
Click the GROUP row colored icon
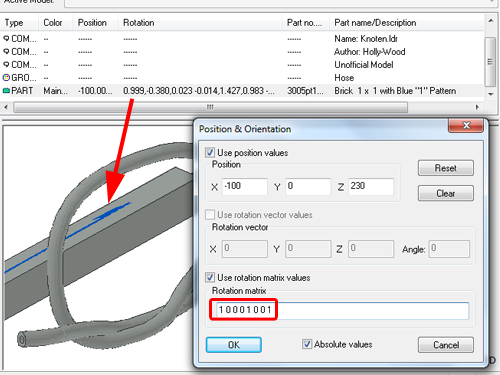click(x=6, y=78)
